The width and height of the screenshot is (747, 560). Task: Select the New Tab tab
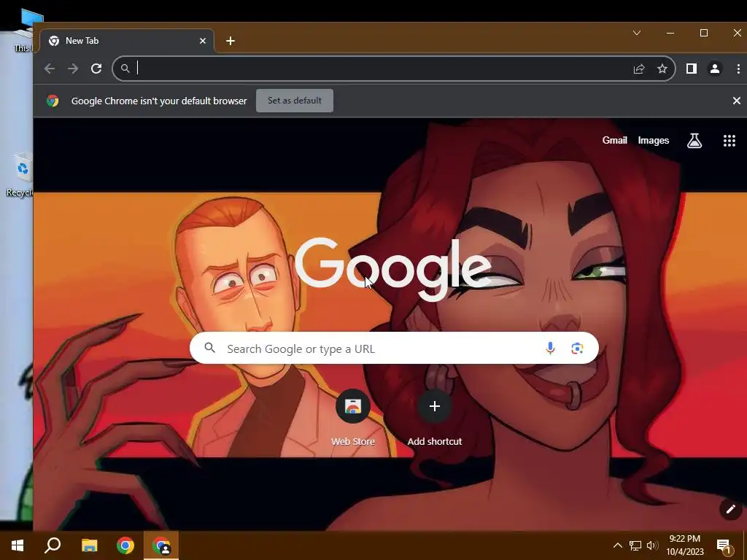[127, 41]
